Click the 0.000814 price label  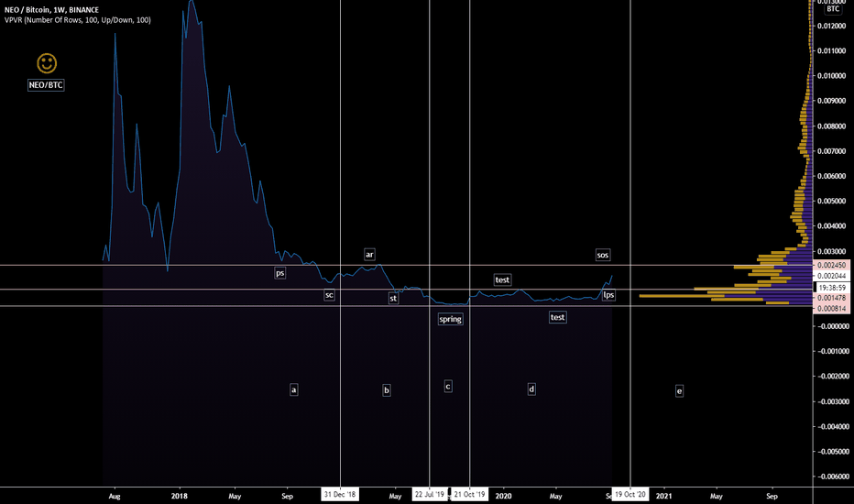(831, 309)
